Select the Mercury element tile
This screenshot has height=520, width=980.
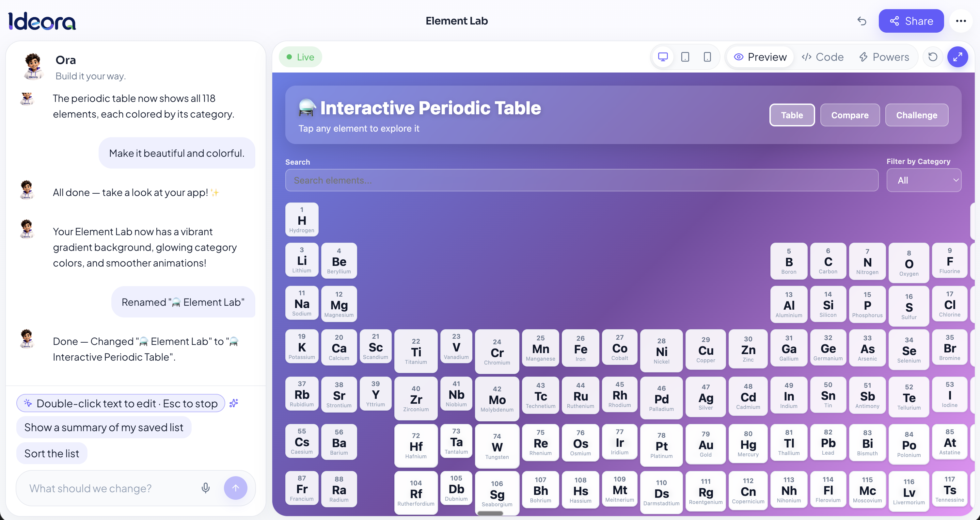point(748,444)
